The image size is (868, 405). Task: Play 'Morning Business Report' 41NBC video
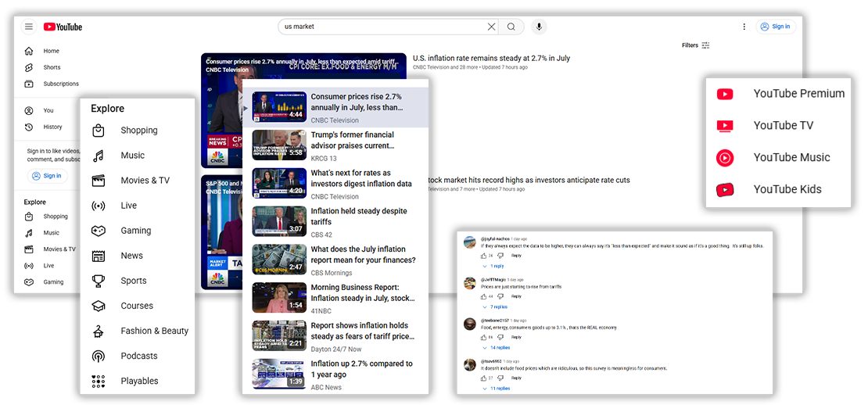tap(335, 299)
